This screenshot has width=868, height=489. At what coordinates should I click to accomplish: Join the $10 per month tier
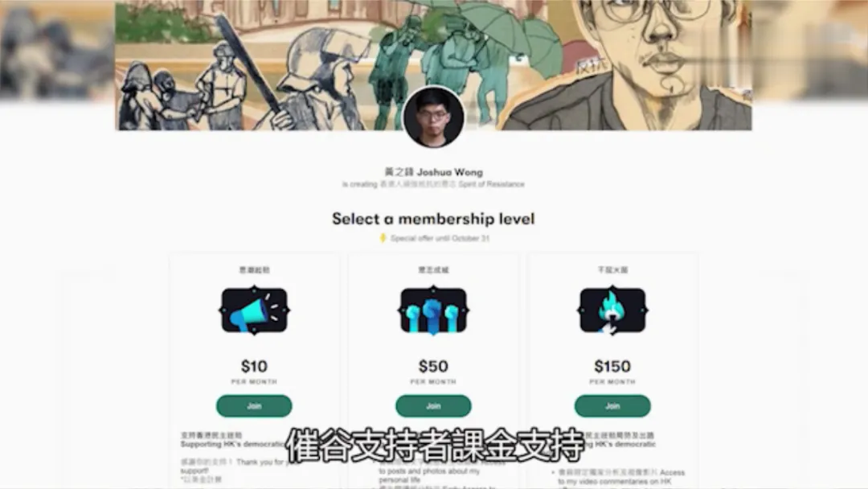(x=254, y=406)
